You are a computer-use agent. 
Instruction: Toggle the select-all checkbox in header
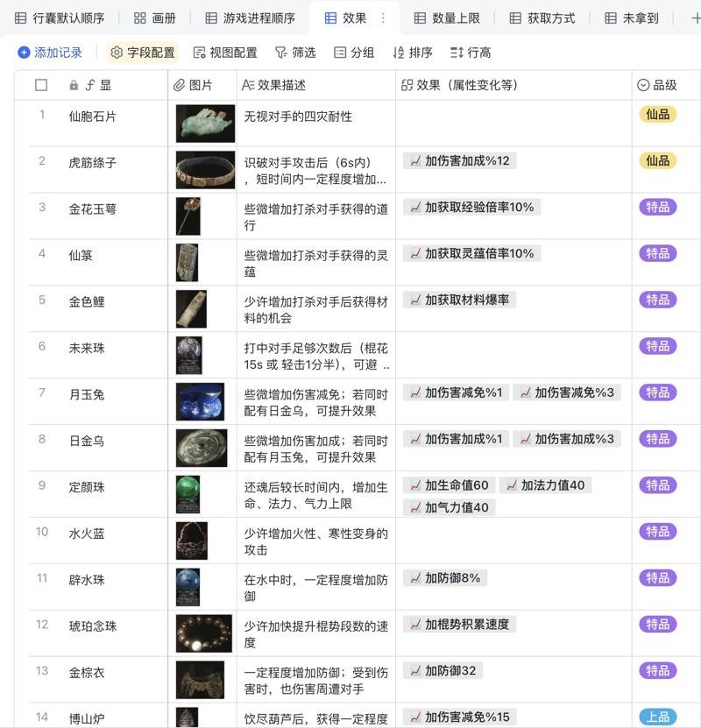[x=41, y=85]
